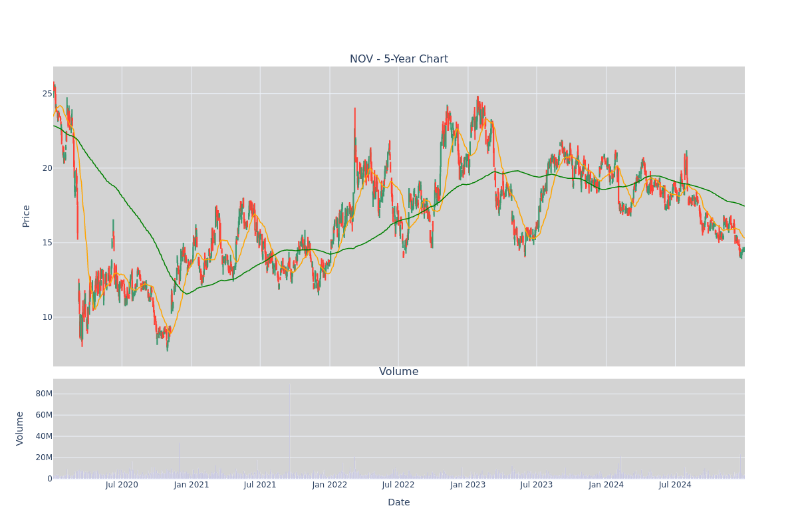This screenshot has height=532, width=798.
Task: Click the "Jul 2020" date tick
Action: pyautogui.click(x=122, y=485)
